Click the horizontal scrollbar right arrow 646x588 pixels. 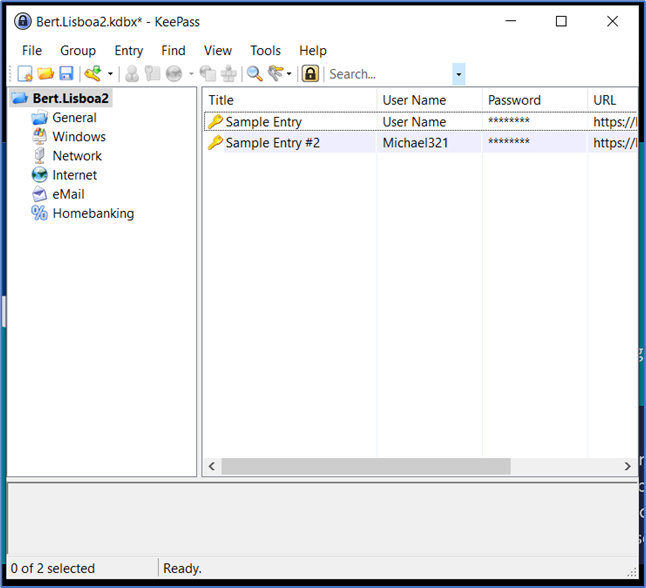point(627,466)
